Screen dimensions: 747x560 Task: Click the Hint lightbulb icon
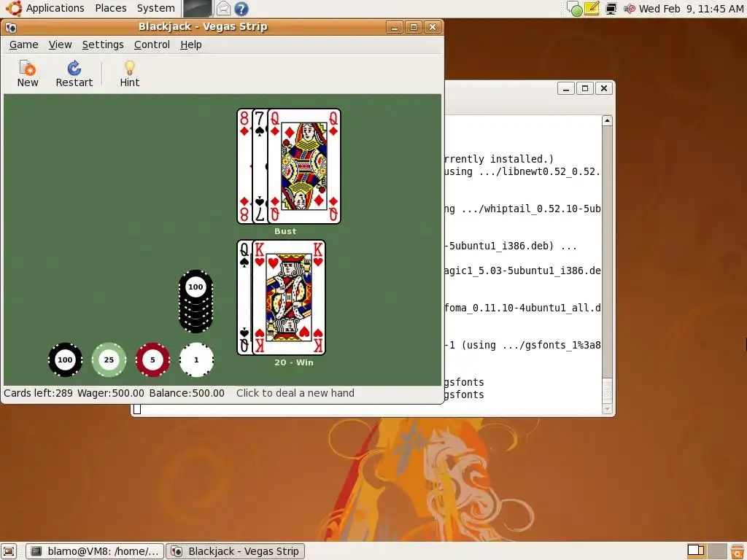[x=130, y=74]
